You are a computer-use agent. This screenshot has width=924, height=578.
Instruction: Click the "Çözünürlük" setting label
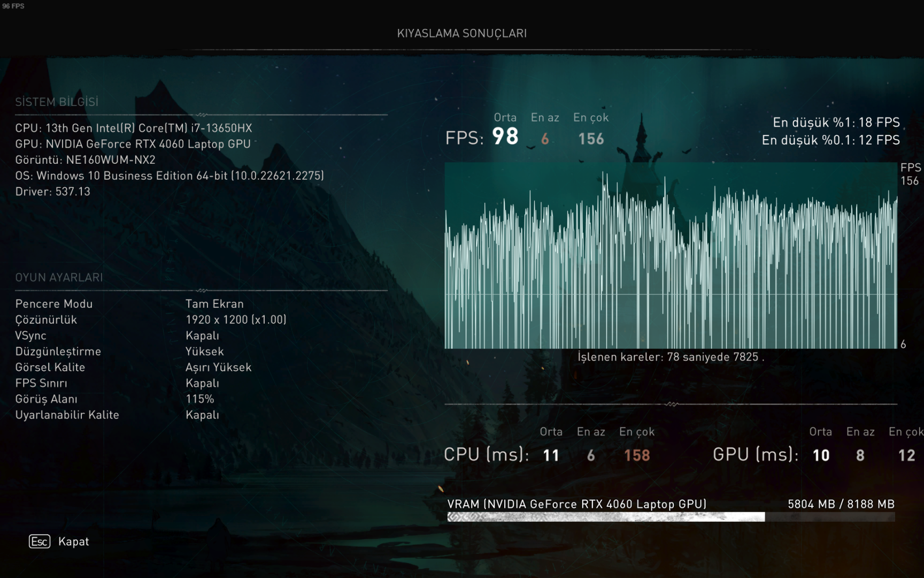(46, 320)
